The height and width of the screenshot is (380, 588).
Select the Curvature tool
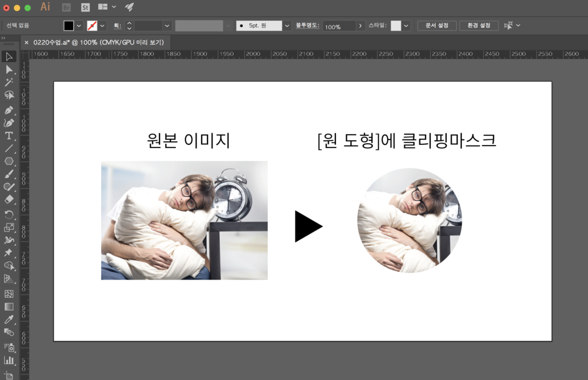[9, 122]
